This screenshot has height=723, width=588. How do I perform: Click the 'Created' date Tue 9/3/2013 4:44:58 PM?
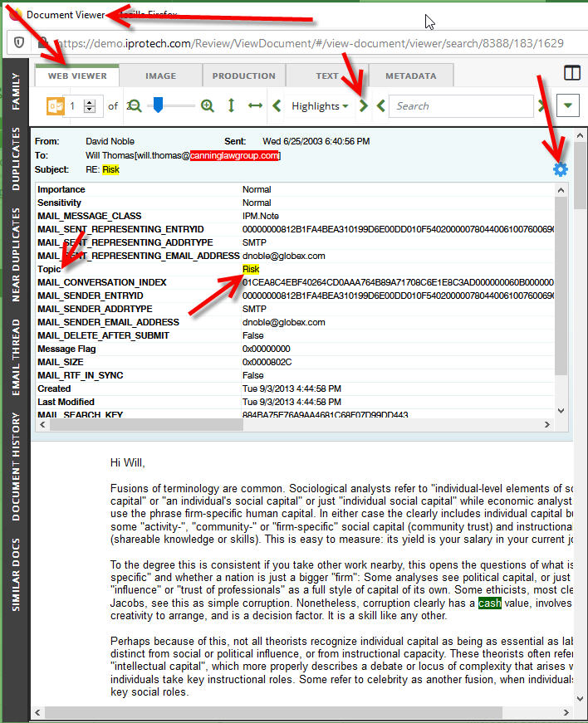click(292, 388)
